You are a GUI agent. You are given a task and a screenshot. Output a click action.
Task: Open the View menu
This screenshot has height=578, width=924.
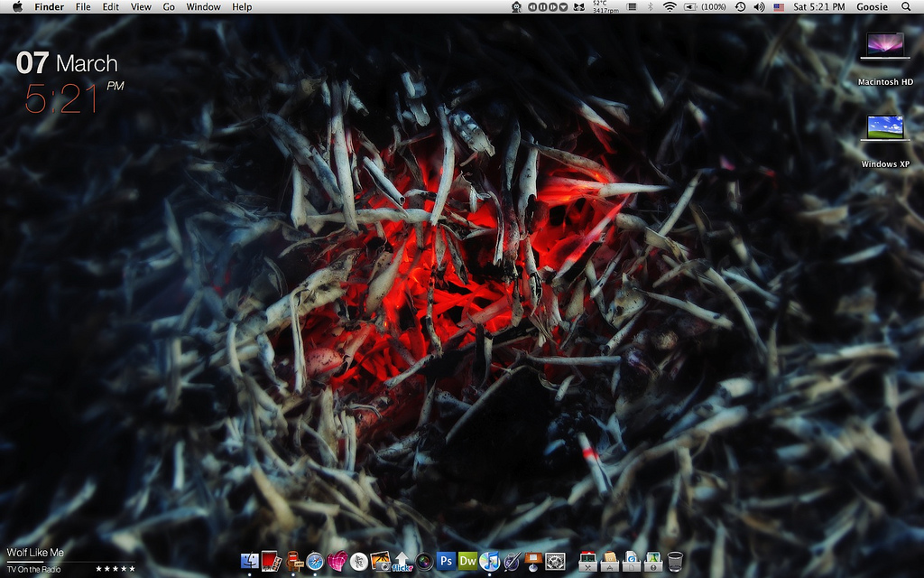point(141,6)
